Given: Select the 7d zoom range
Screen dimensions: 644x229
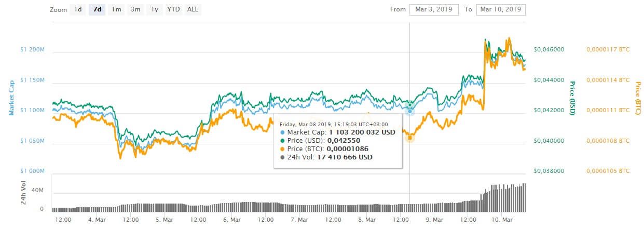Looking at the screenshot, I should (97, 9).
